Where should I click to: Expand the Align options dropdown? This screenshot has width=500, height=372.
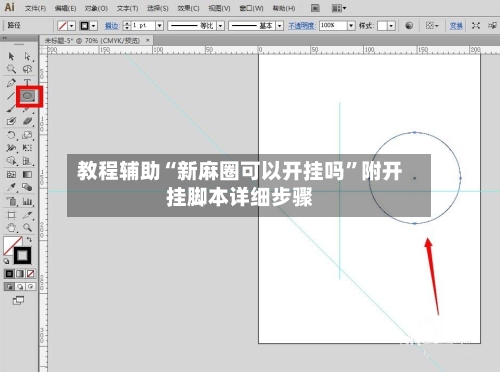[432, 26]
